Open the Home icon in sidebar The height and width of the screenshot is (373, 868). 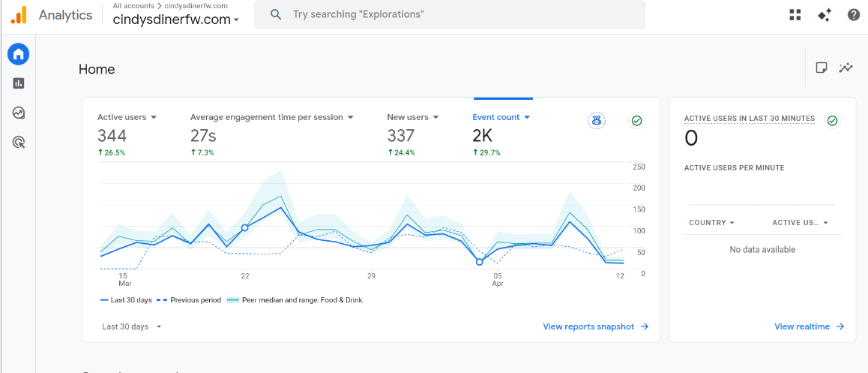click(18, 54)
